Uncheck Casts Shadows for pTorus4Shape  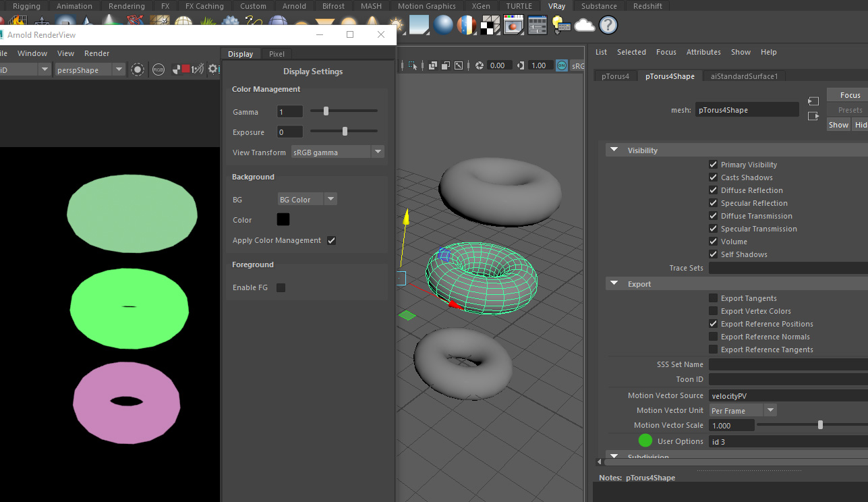713,177
